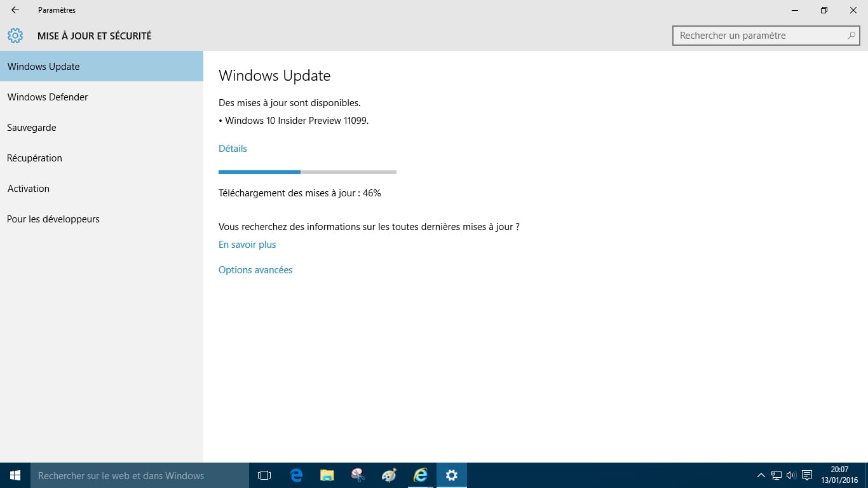The width and height of the screenshot is (868, 488).
Task: Switch to Windows Defender section
Action: pos(102,97)
